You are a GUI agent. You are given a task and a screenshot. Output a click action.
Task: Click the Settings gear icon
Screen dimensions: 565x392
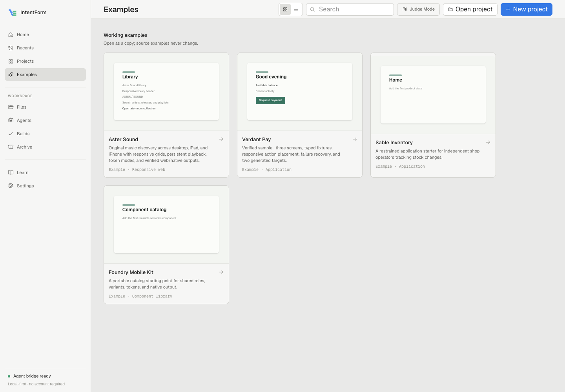[11, 186]
